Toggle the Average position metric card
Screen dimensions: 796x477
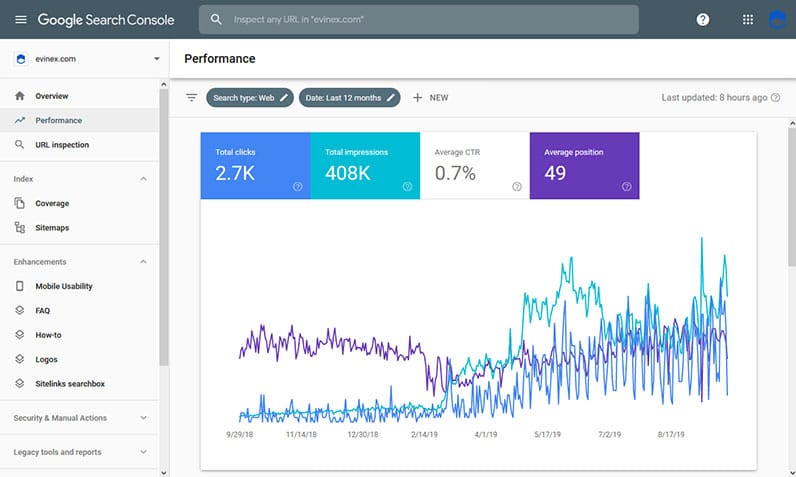(584, 165)
